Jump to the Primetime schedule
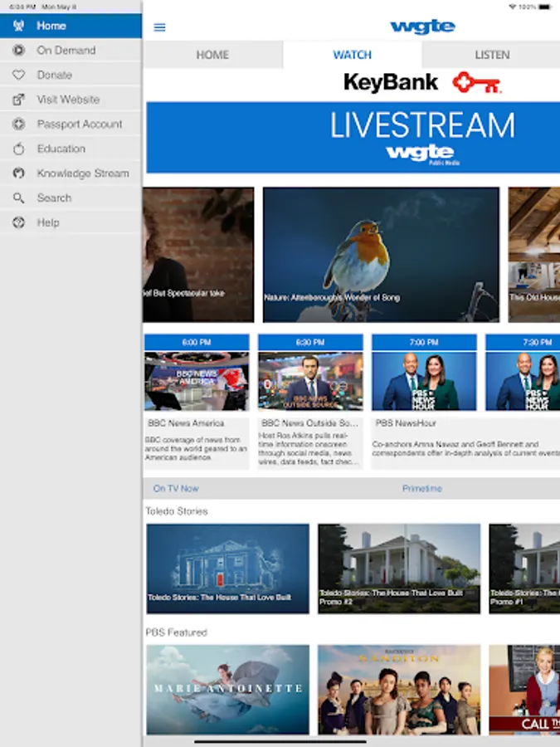This screenshot has height=747, width=560. [x=422, y=489]
